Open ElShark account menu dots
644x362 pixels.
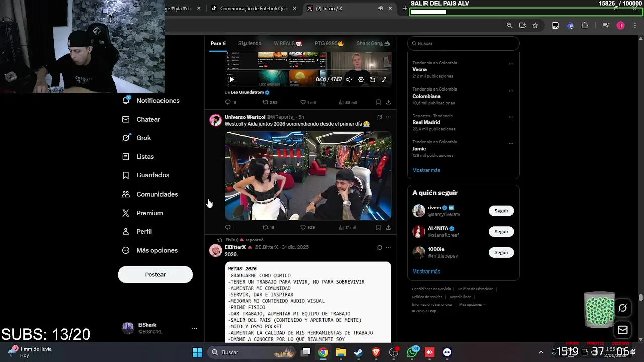coord(194,328)
